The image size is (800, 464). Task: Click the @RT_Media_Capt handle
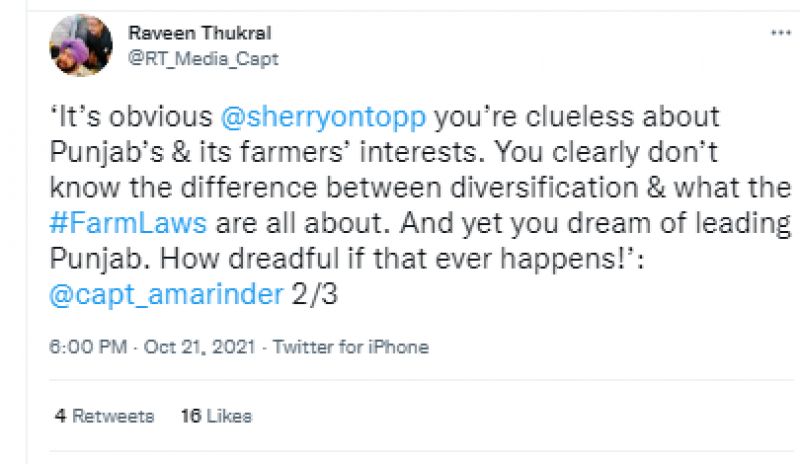pos(203,59)
